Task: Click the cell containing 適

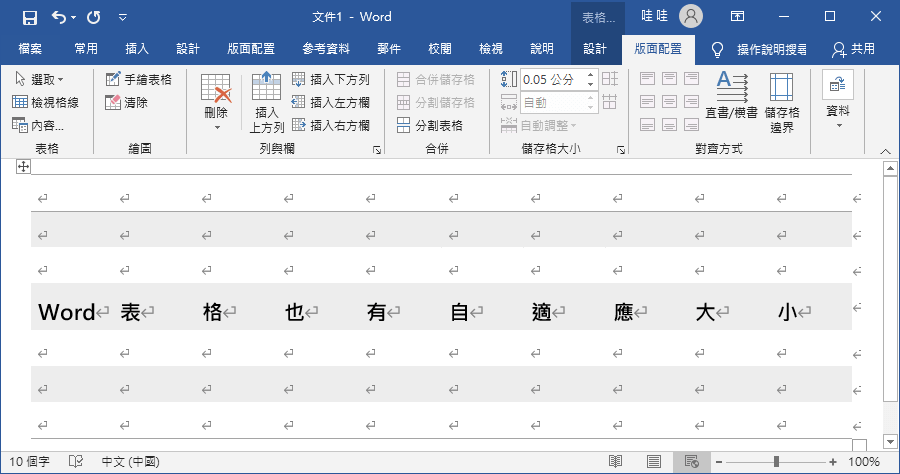Action: pos(565,306)
